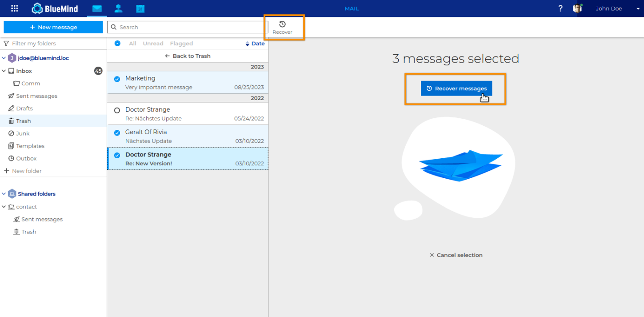The image size is (644, 317).
Task: Collapse the jdoe@bluemind.loc mailbox
Action: [x=4, y=58]
